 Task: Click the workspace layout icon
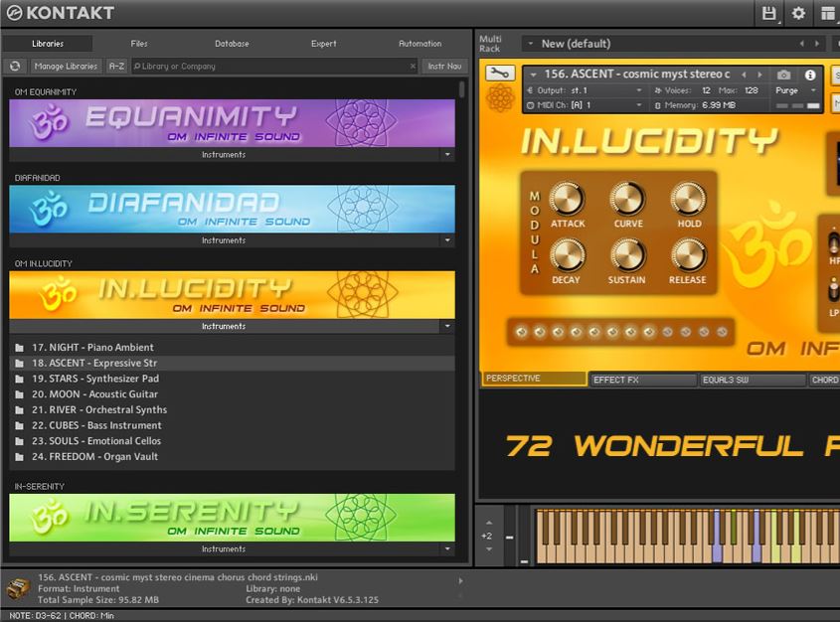pyautogui.click(x=829, y=13)
